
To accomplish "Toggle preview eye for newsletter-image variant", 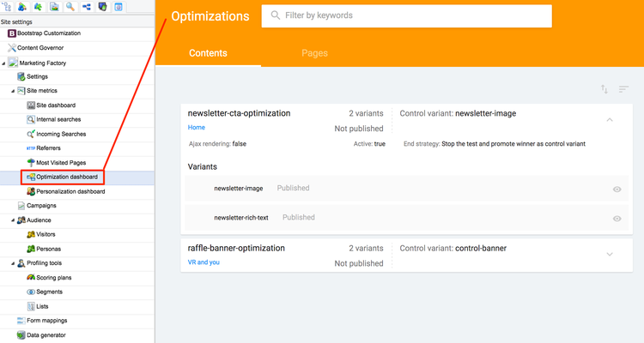I will pyautogui.click(x=617, y=190).
